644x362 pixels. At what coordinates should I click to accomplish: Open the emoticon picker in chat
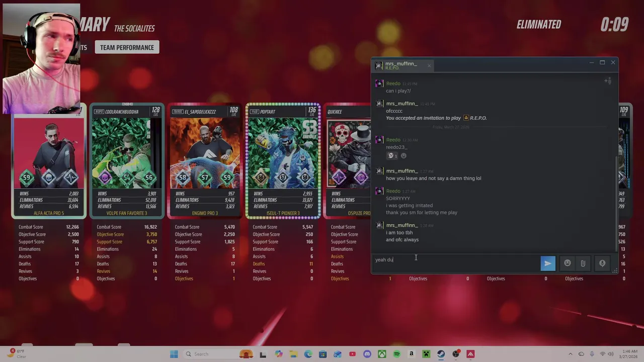point(568,263)
